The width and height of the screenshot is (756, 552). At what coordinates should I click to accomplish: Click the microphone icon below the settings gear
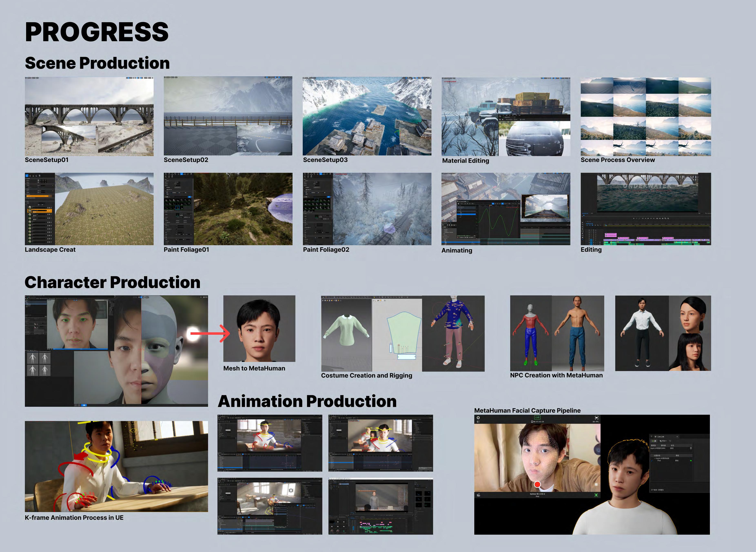pos(478,422)
